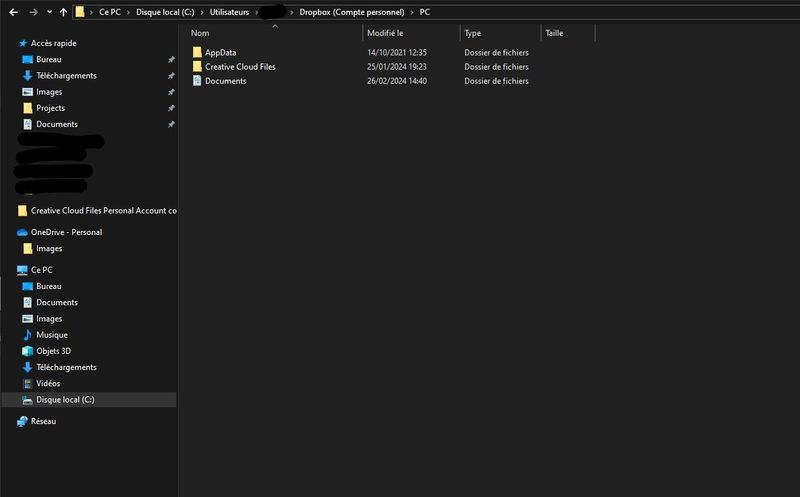800x497 pixels.
Task: Open Réseau in the navigation pane
Action: pyautogui.click(x=43, y=422)
